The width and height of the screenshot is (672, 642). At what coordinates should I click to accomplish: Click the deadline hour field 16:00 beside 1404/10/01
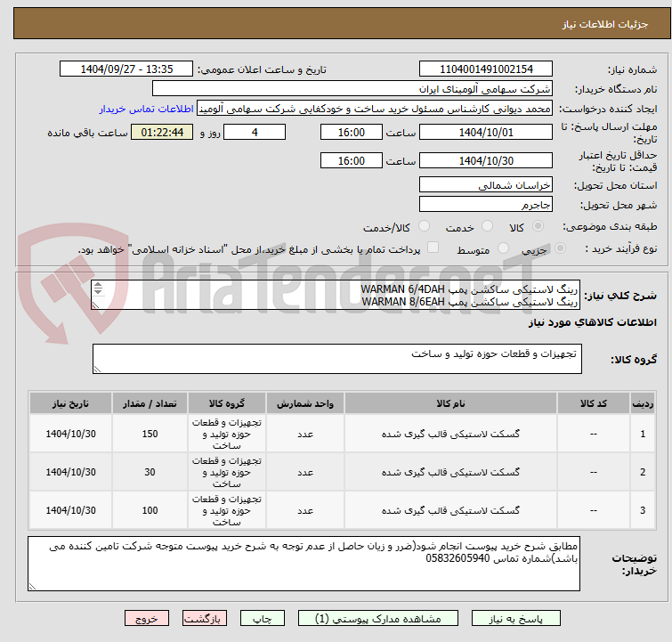pyautogui.click(x=352, y=132)
